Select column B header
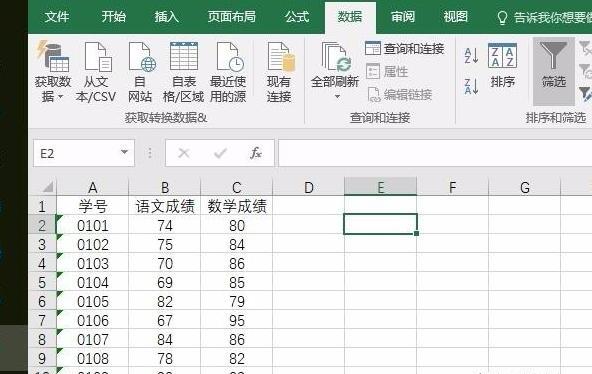 165,187
